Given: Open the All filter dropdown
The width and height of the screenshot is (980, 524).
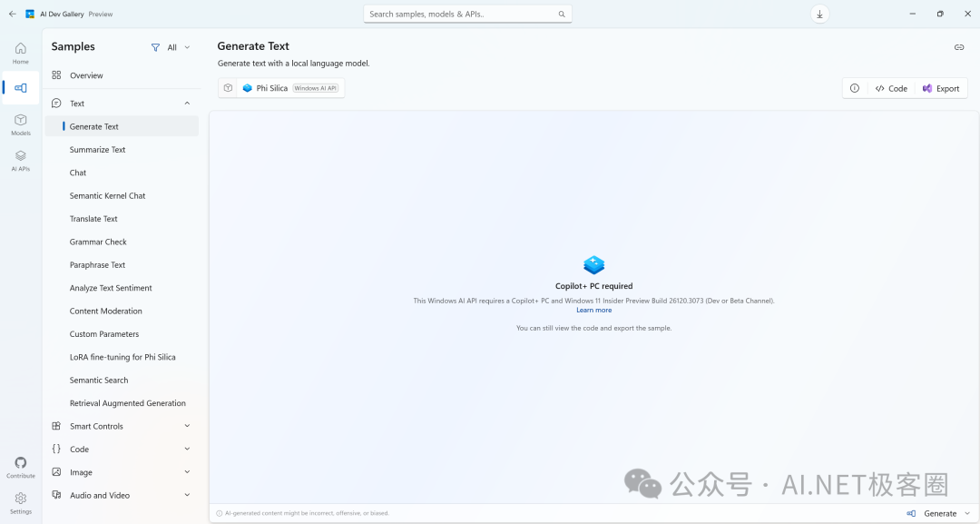Looking at the screenshot, I should tap(171, 47).
